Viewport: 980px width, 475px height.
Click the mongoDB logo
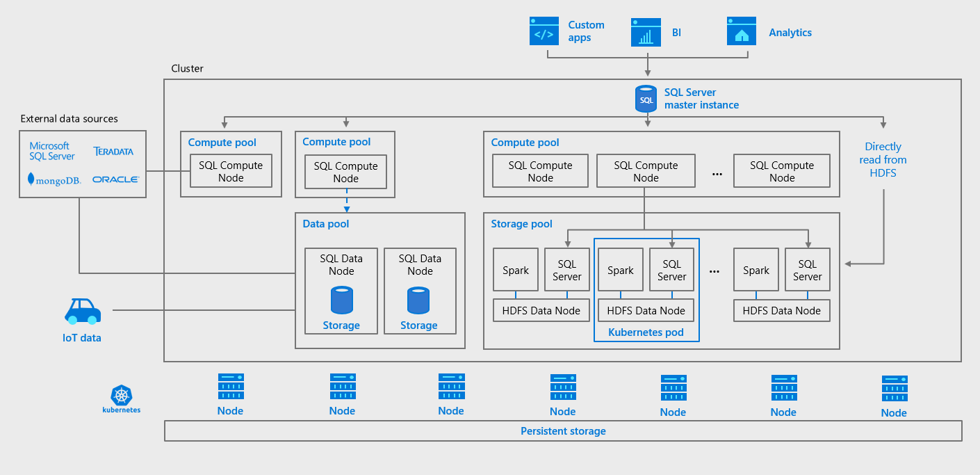click(x=55, y=179)
